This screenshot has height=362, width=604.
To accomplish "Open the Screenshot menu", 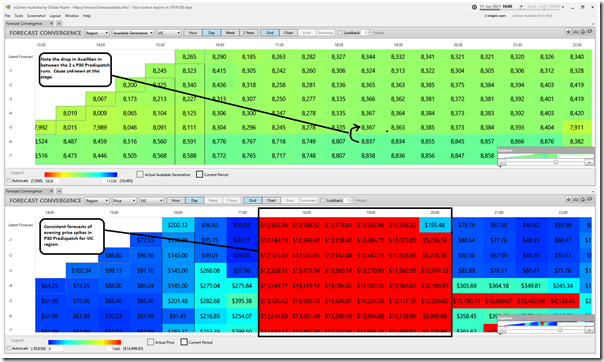I will click(36, 16).
